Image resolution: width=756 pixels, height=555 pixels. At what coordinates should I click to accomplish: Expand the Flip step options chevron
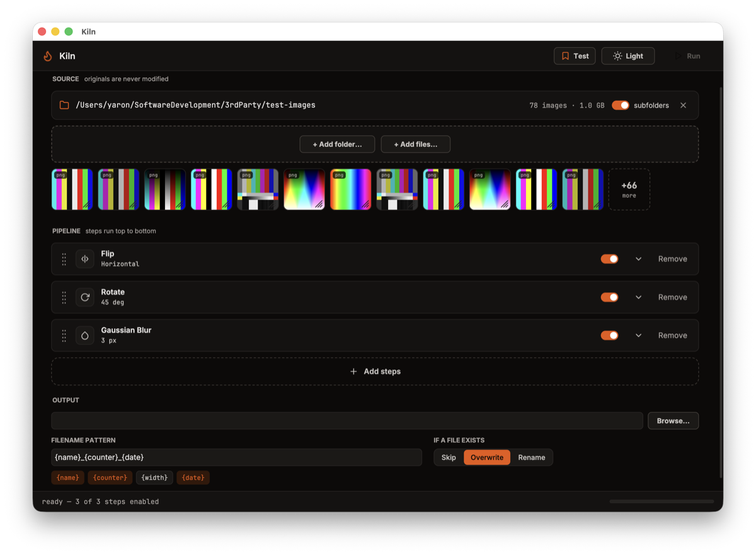[x=638, y=259]
